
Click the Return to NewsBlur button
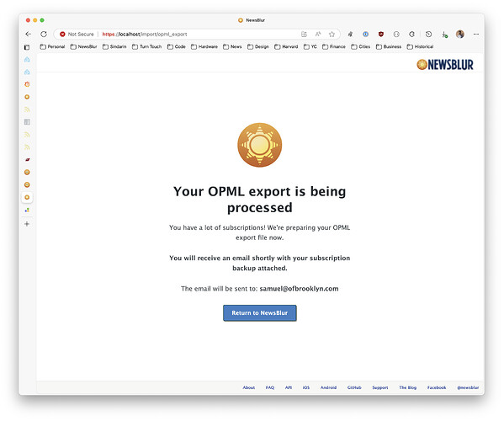click(260, 313)
